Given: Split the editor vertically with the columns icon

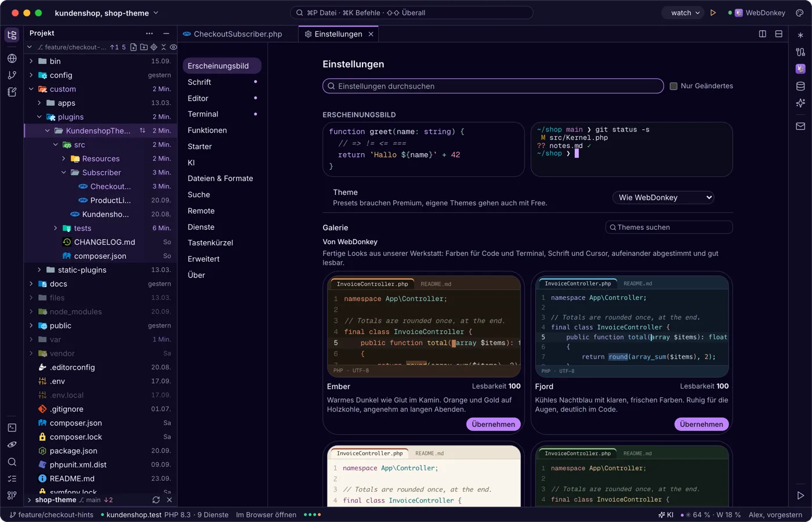Looking at the screenshot, I should coord(763,34).
